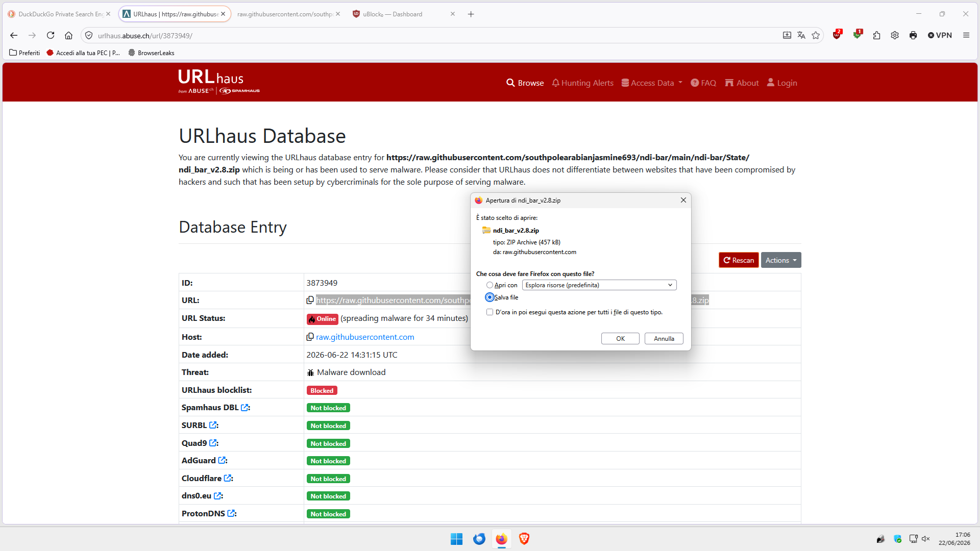Open Thunderbird from the taskbar
The width and height of the screenshot is (980, 551).
[x=479, y=539]
